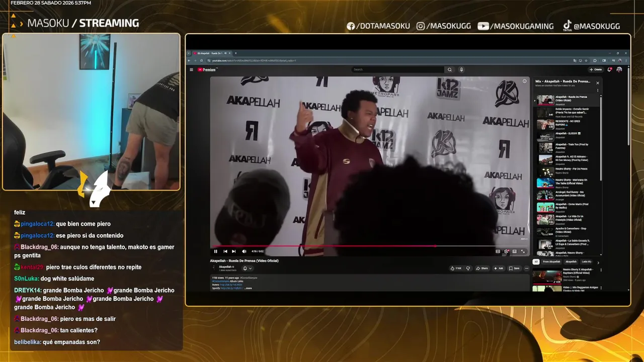Open the YouTube hamburger guide menu
The width and height of the screenshot is (644, 362).
click(191, 70)
